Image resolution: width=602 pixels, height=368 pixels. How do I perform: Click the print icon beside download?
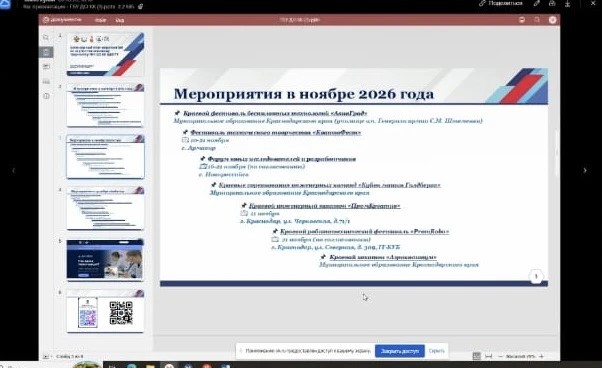pos(552,3)
